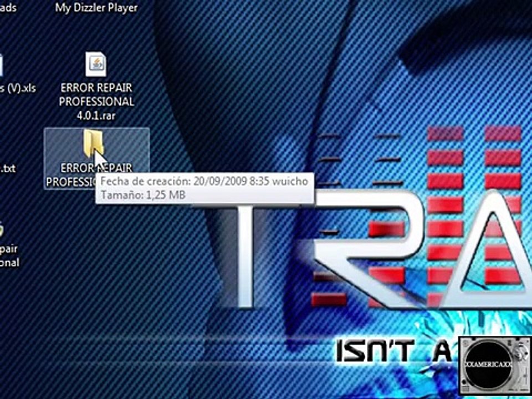Select the partially visible (V).xls file label

coord(18,88)
